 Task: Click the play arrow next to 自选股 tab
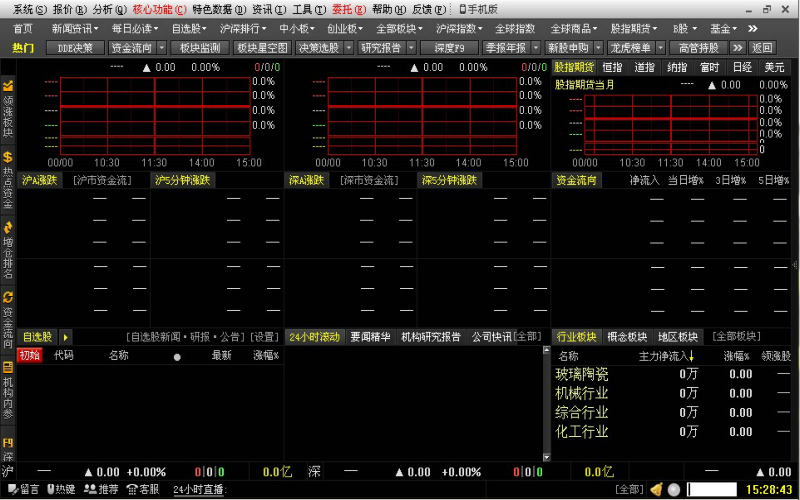click(x=65, y=337)
